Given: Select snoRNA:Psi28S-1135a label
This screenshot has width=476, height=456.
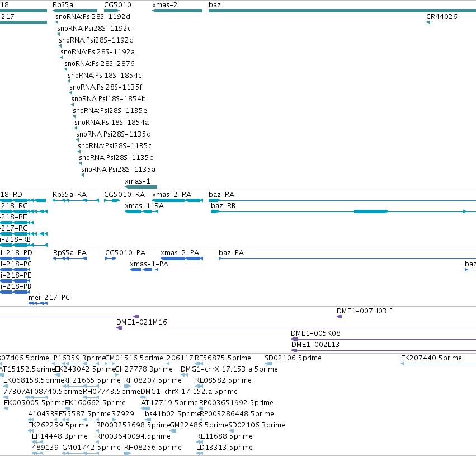Looking at the screenshot, I should (x=119, y=170).
